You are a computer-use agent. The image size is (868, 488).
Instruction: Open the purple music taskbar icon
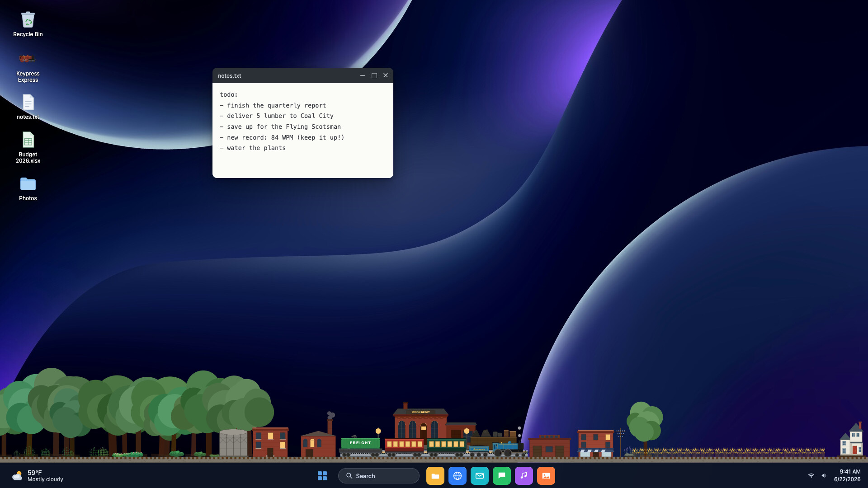coord(524,476)
